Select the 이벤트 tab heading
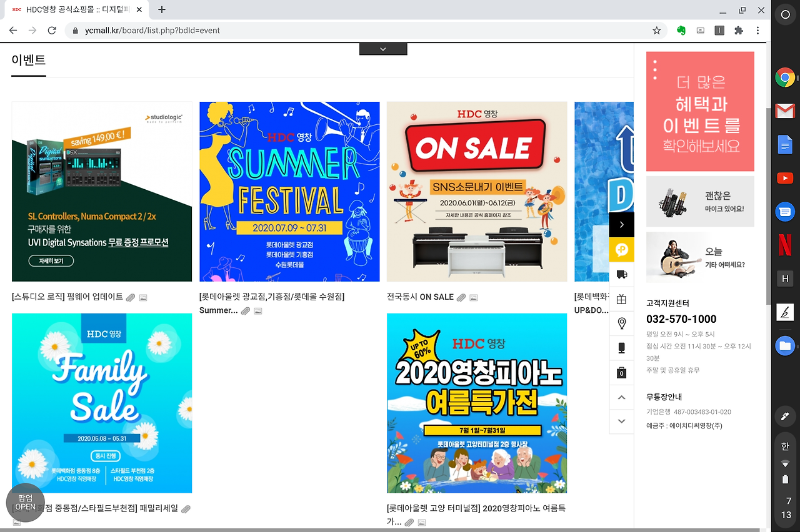Image resolution: width=800 pixels, height=532 pixels. [29, 60]
